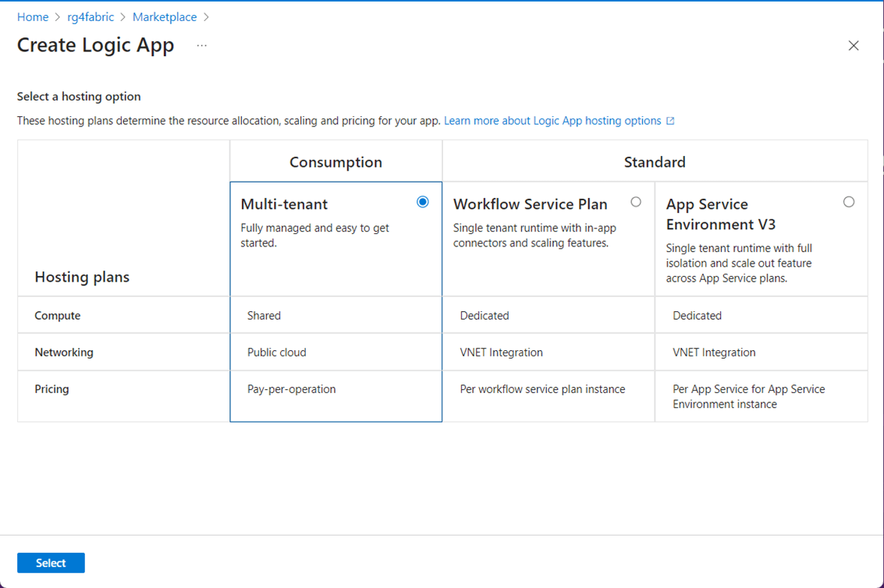Navigate to rg4fabric in the breadcrumb

[91, 17]
